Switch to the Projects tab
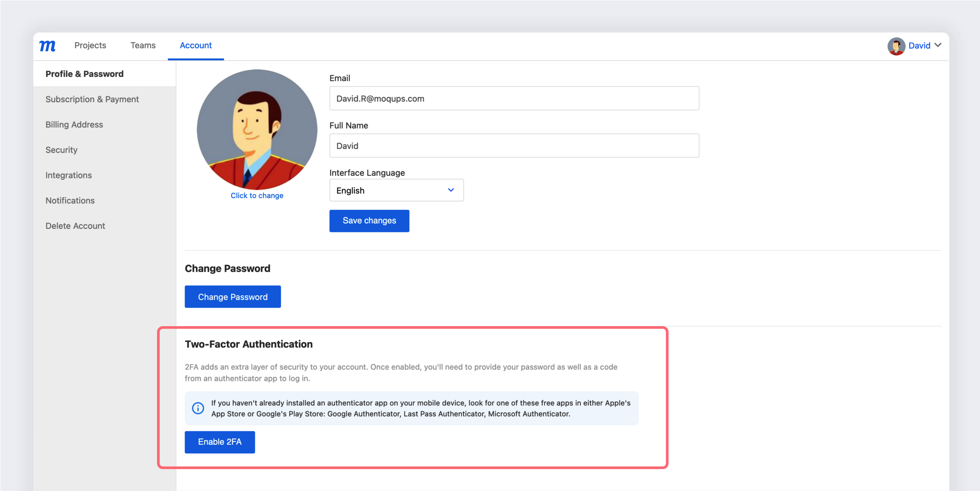 tap(90, 45)
